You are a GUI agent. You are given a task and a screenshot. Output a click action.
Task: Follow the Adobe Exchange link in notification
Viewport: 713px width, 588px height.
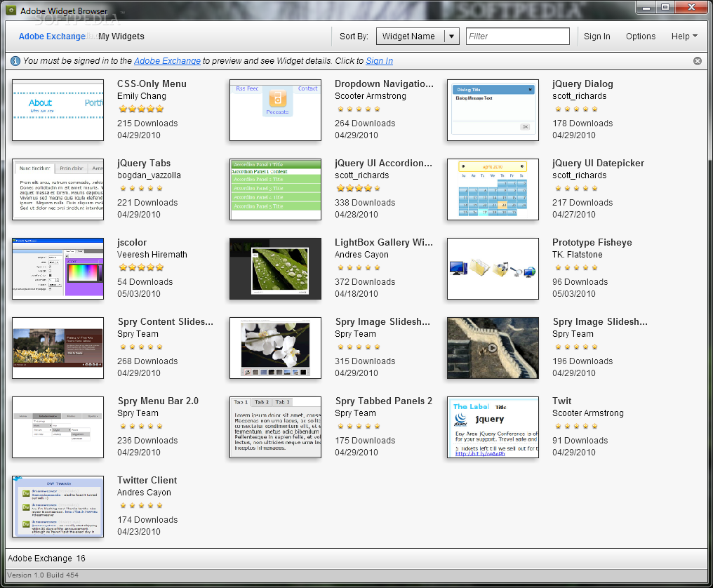[167, 61]
